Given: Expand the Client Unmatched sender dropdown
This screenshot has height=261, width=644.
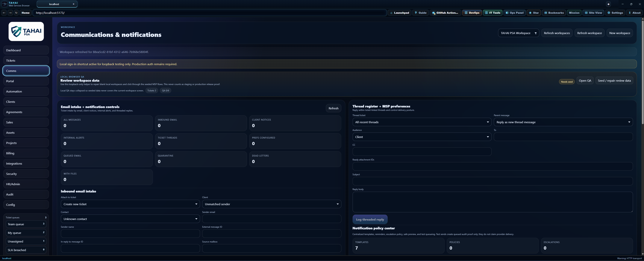Looking at the screenshot, I should pyautogui.click(x=272, y=204).
